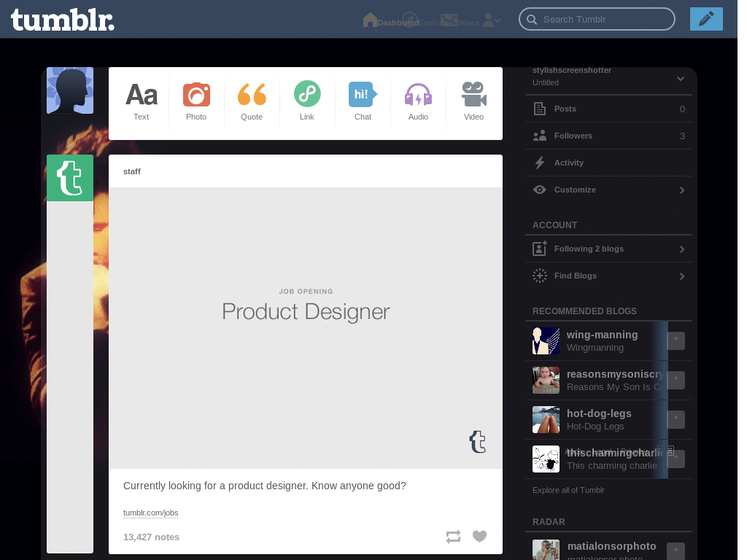Click the thischarmingcharlie cartoon avatar
The height and width of the screenshot is (560, 747).
coord(546,459)
